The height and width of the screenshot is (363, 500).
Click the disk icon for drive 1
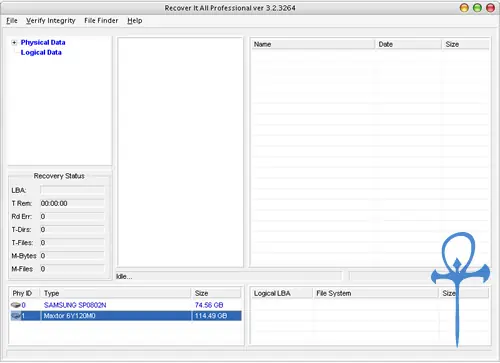coord(15,315)
